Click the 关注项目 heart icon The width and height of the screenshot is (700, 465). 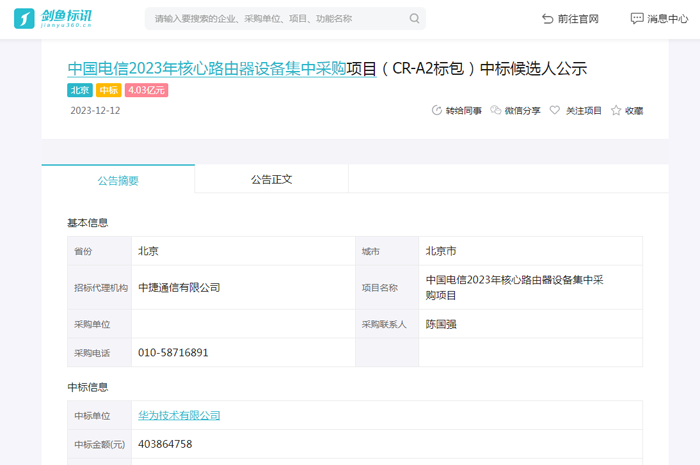(x=555, y=111)
